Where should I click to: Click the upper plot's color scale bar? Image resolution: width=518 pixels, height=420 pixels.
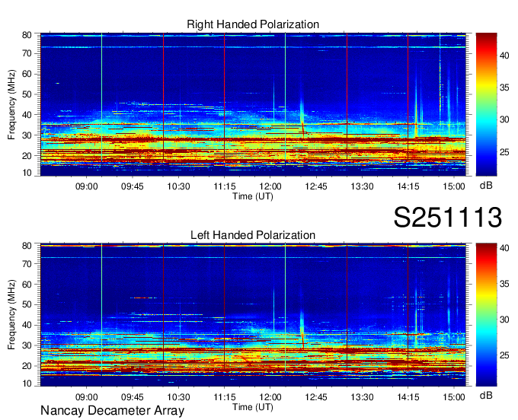click(x=486, y=106)
